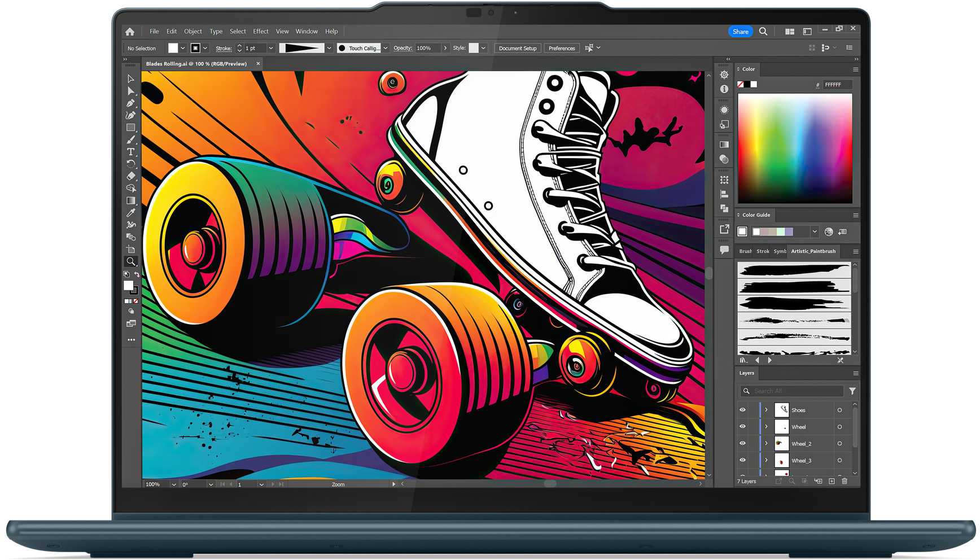Pick the Eyedropper tool

point(130,213)
